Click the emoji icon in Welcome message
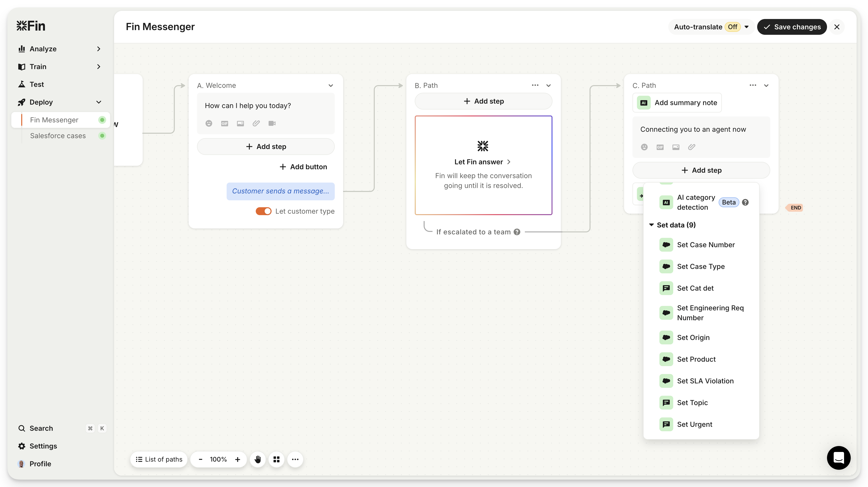This screenshot has height=487, width=868. point(209,123)
